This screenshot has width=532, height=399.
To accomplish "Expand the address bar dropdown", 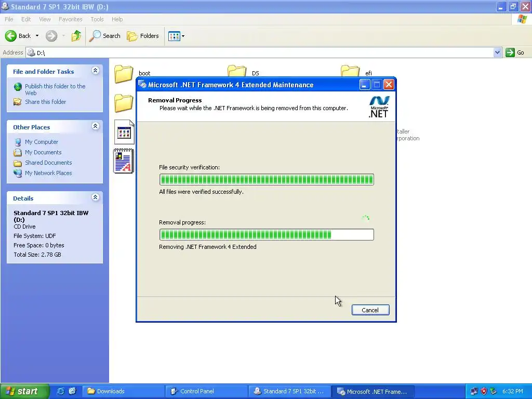I will click(497, 52).
